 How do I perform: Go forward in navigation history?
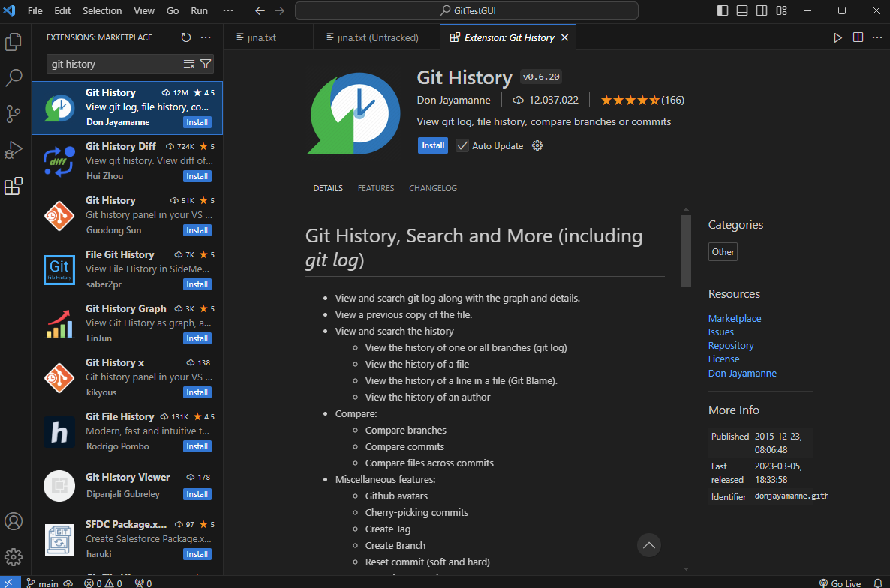[x=280, y=10]
